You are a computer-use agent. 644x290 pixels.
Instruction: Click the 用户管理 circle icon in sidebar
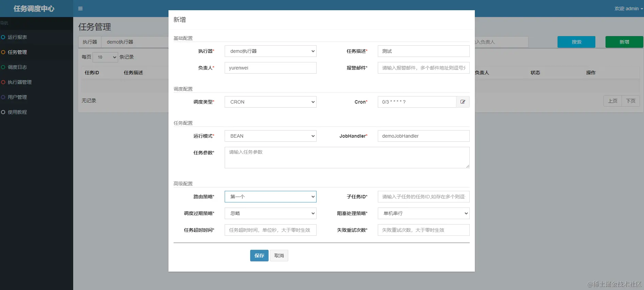click(x=3, y=97)
